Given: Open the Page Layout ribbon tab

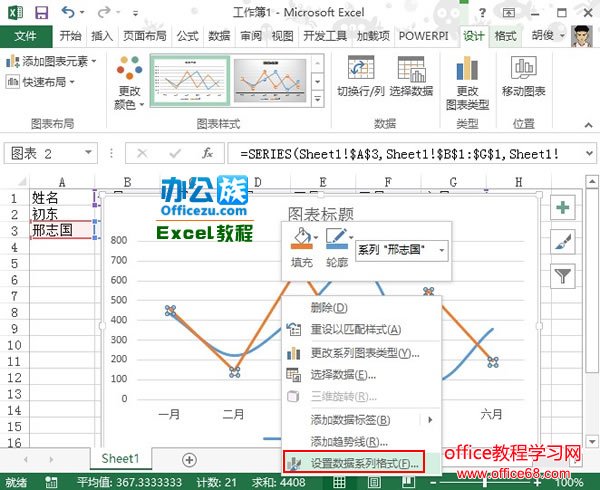Looking at the screenshot, I should pos(145,36).
